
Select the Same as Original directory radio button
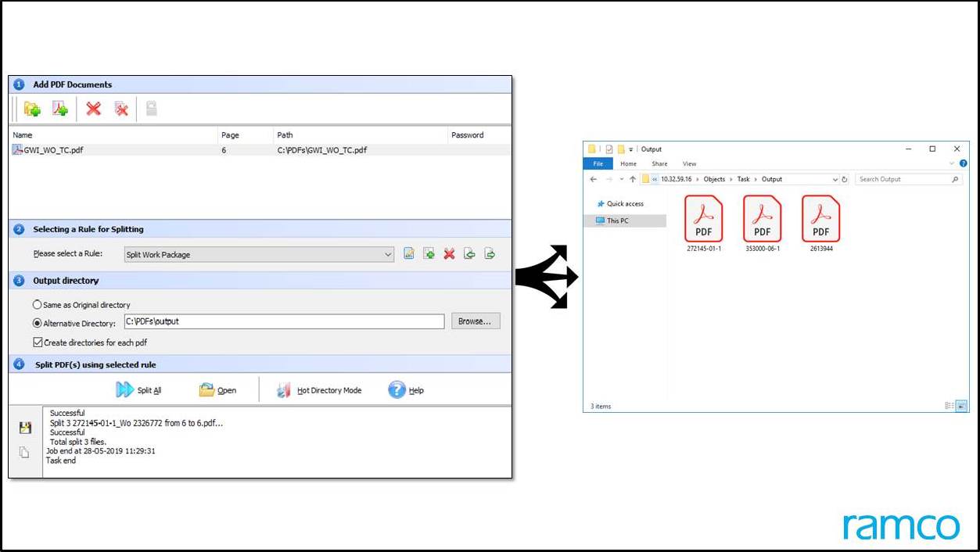click(37, 304)
